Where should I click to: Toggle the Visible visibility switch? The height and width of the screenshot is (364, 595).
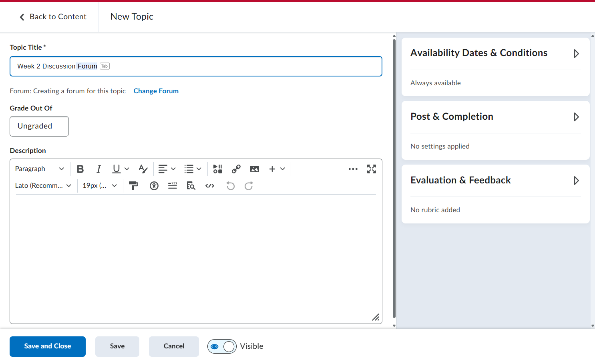click(x=222, y=346)
